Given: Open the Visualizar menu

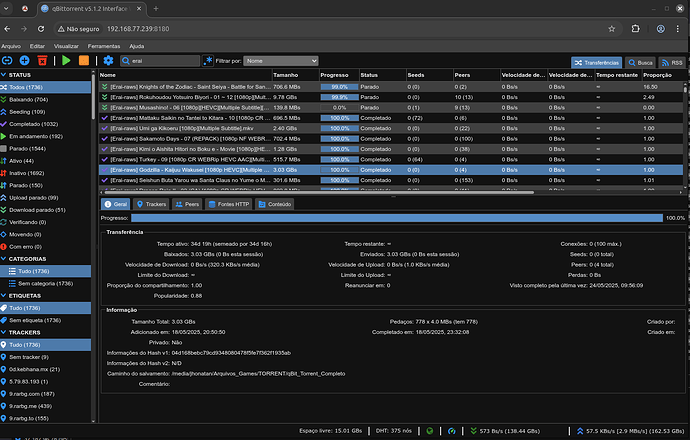Looking at the screenshot, I should [x=66, y=46].
